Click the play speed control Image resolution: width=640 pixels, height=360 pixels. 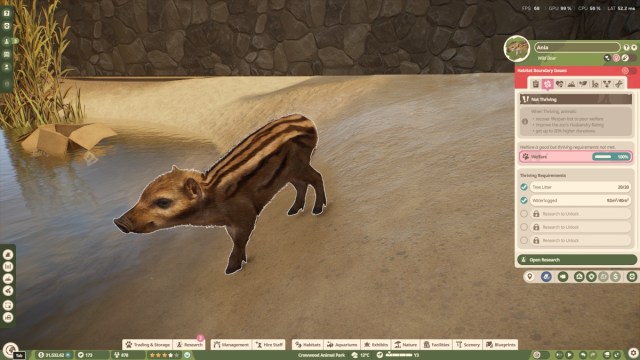tap(569, 355)
